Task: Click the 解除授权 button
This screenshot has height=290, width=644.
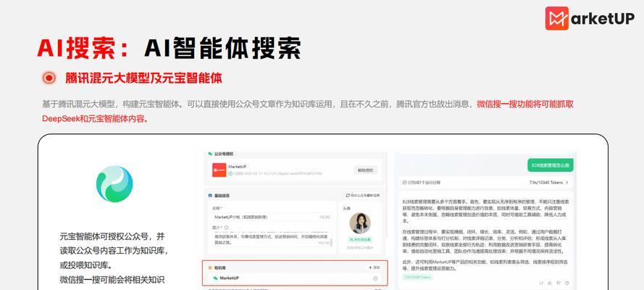Action: 365,170
